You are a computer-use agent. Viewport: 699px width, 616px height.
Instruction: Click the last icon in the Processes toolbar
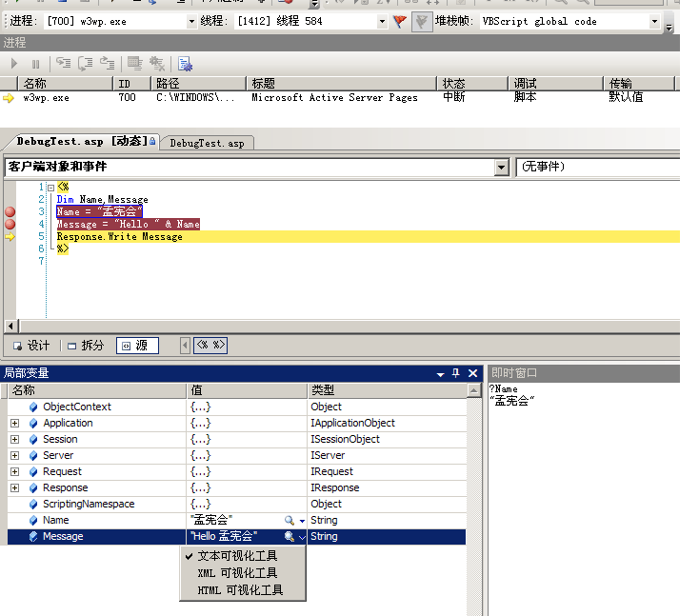pos(186,64)
